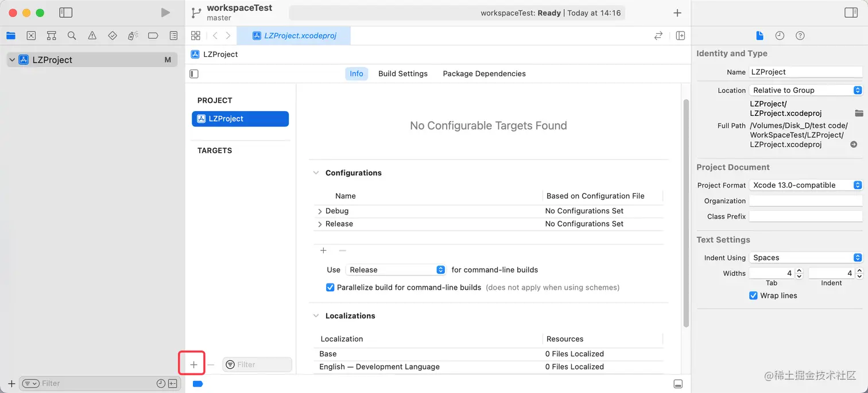Open the Breakpoint navigator
This screenshot has height=393, width=868.
click(x=153, y=36)
